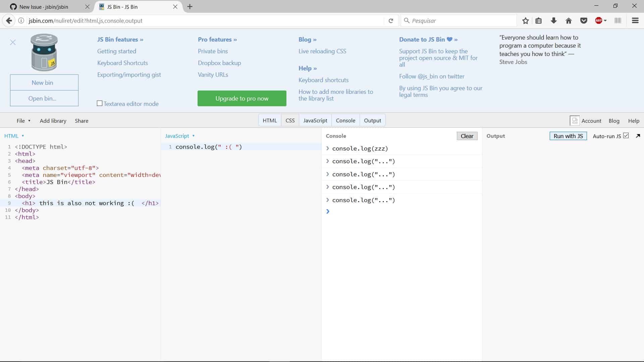The height and width of the screenshot is (362, 644).
Task: Click the JS Bin robot logo
Action: pos(44,52)
